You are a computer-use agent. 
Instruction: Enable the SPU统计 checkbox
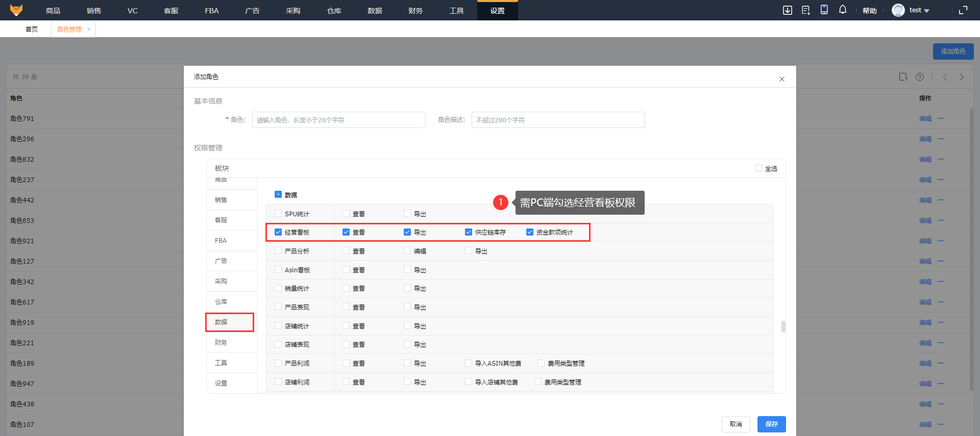click(278, 214)
